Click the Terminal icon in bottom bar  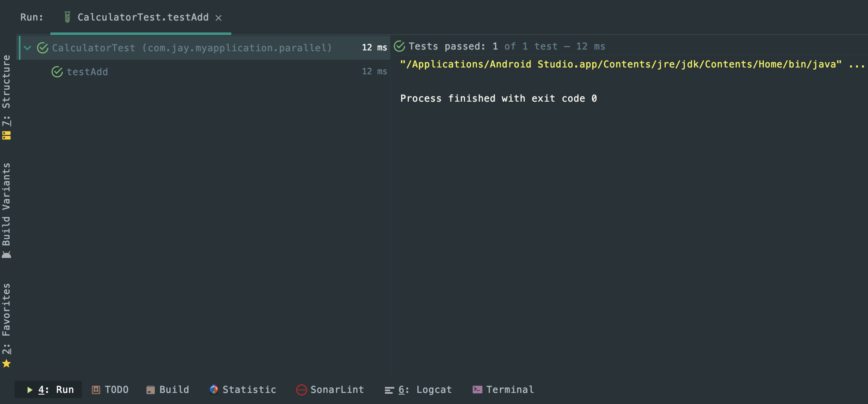(478, 389)
